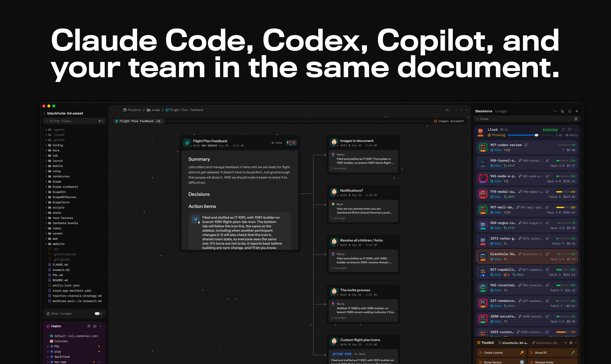Add a Toolkit action with plus icon
Screen dimensions: 611x364
coord(566,343)
